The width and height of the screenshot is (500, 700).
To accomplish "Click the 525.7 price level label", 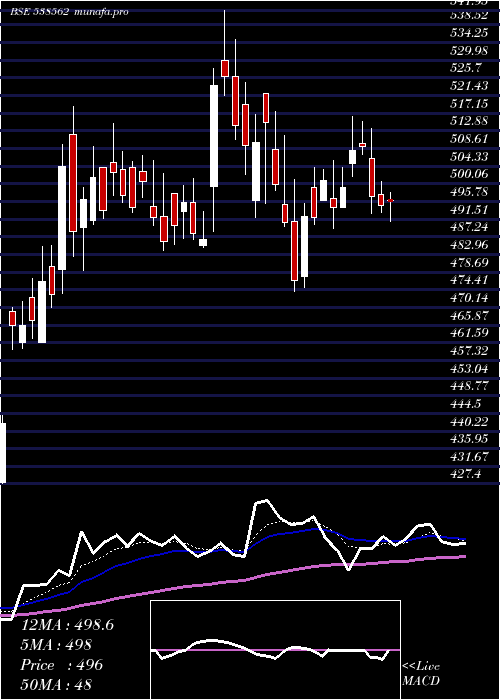I will click(466, 68).
